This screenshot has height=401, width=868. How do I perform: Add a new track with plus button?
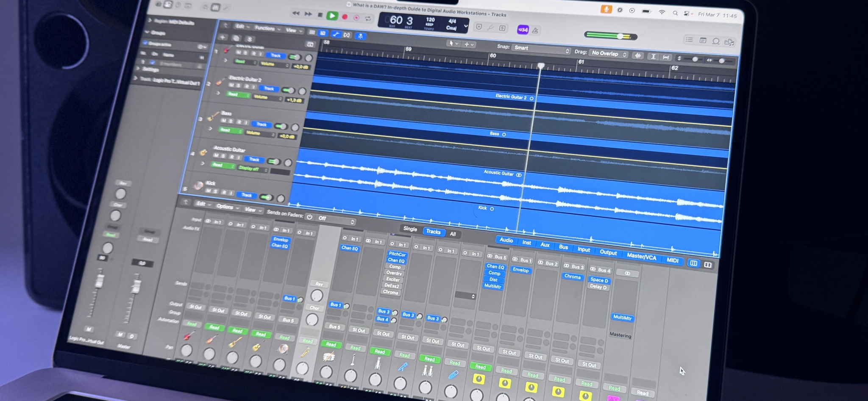[x=222, y=37]
